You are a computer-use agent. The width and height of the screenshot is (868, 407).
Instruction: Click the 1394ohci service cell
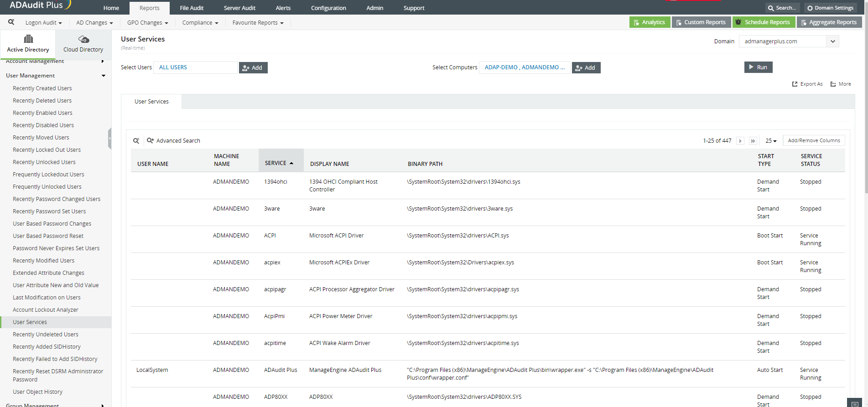point(275,182)
